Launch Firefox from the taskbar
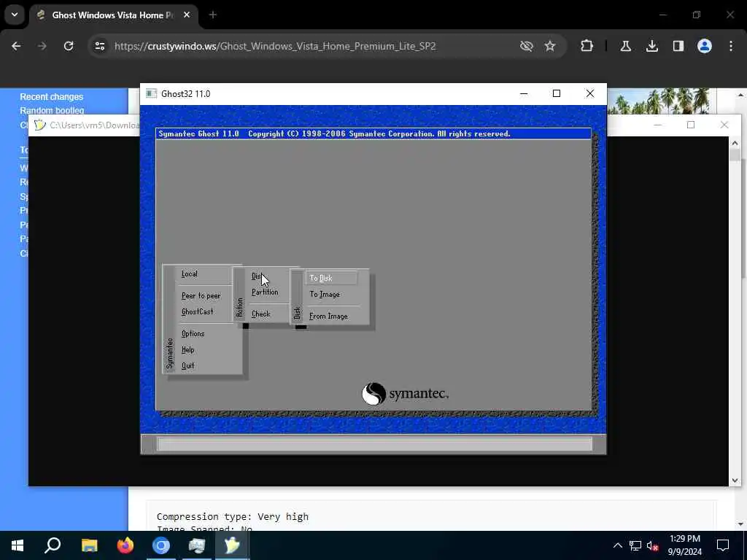This screenshot has width=747, height=560. (x=125, y=545)
